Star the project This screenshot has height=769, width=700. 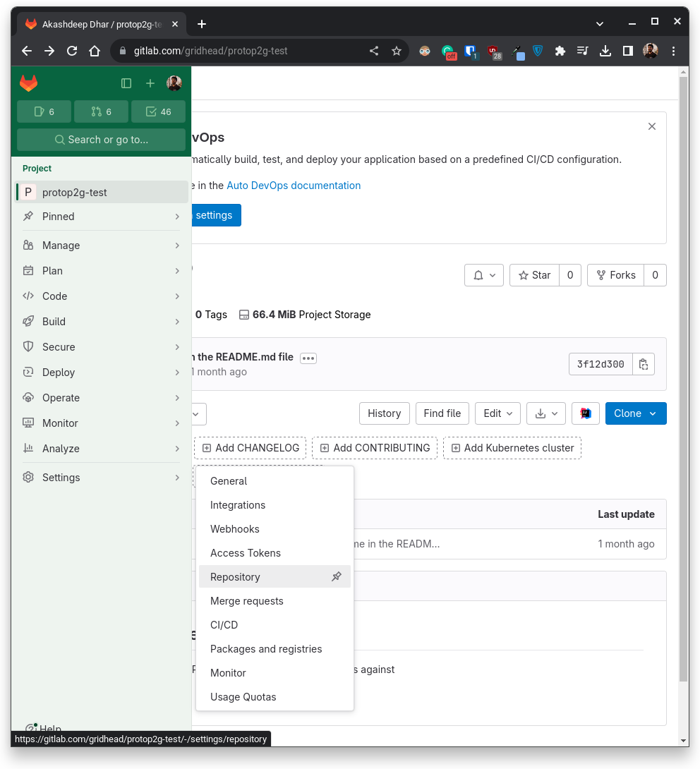click(535, 275)
